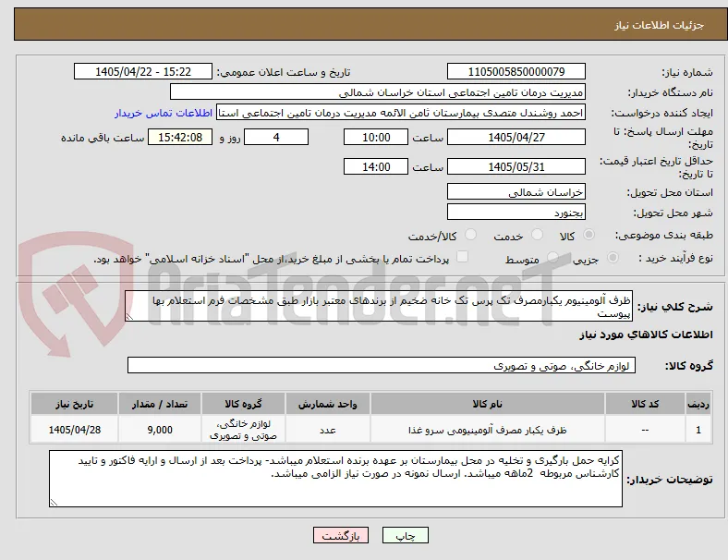Click the جزئیات اطلاعات نیاز page header
This screenshot has height=560, width=728.
pyautogui.click(x=660, y=25)
